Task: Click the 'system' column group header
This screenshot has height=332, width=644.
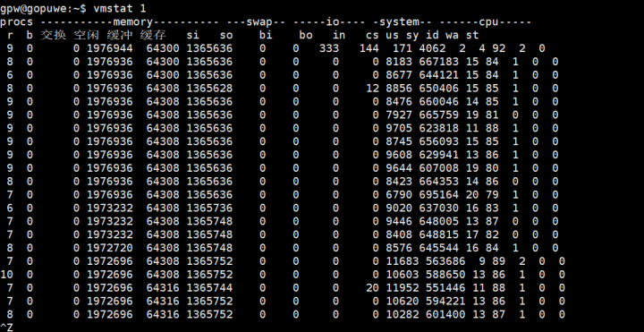Action: coord(399,21)
